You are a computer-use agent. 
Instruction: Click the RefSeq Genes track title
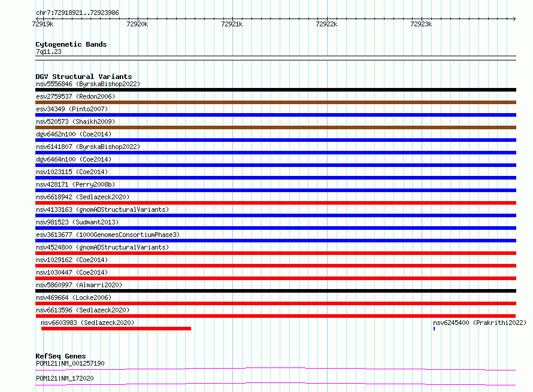point(60,356)
